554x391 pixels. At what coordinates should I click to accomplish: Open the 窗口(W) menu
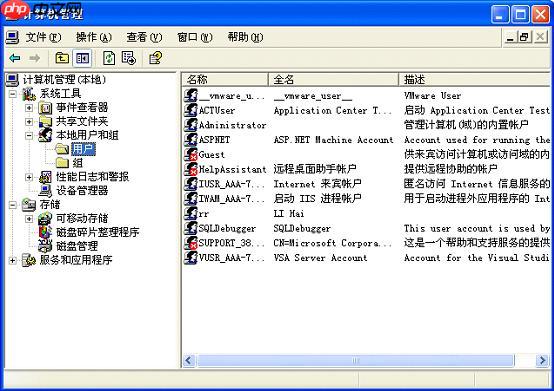tap(195, 37)
